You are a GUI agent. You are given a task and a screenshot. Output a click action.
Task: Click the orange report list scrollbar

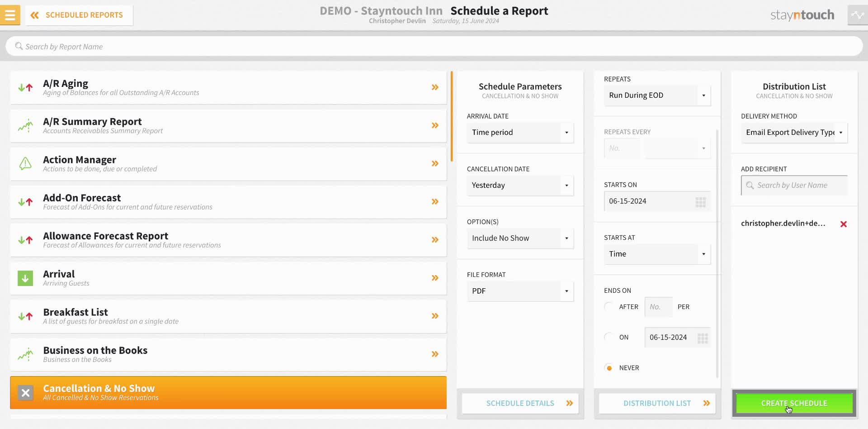[451, 116]
